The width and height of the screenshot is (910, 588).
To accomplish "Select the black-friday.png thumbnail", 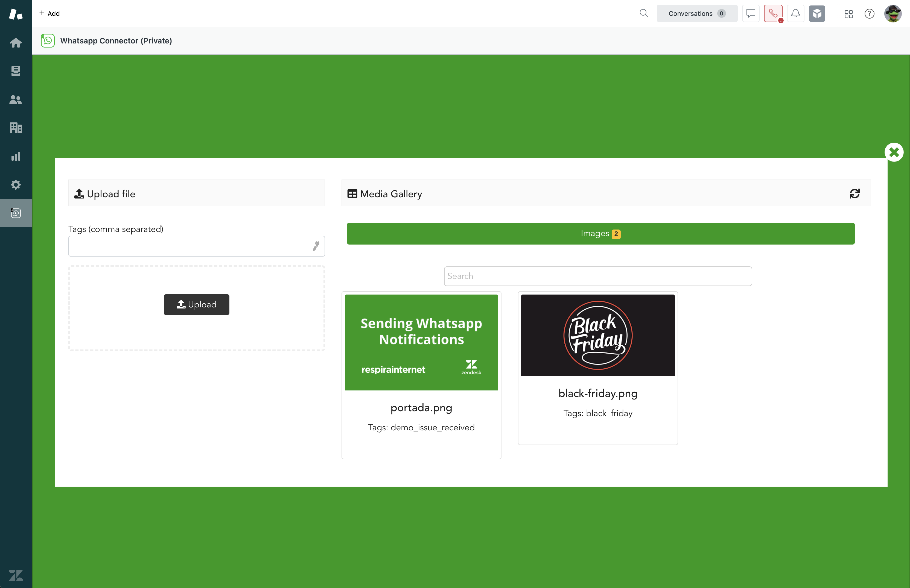I will 598,335.
